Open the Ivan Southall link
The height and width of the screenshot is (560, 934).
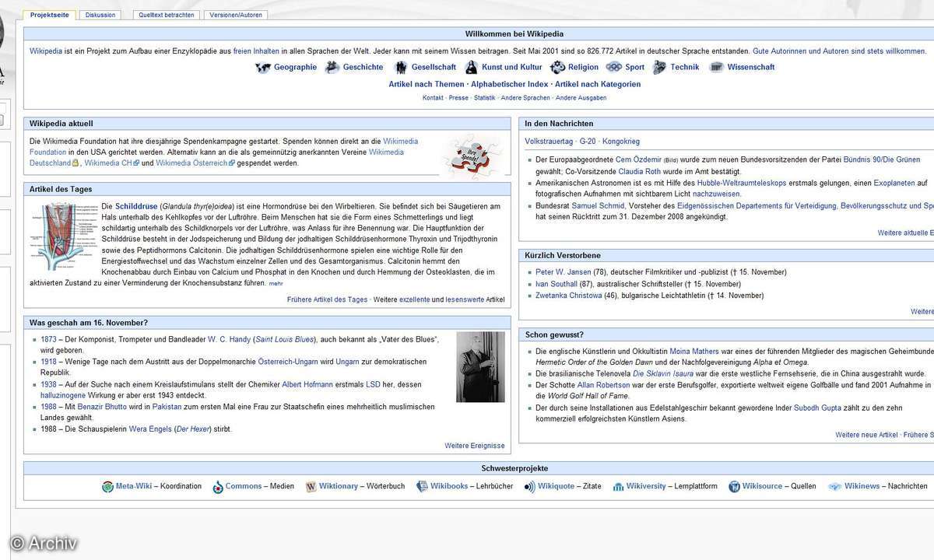coord(557,284)
